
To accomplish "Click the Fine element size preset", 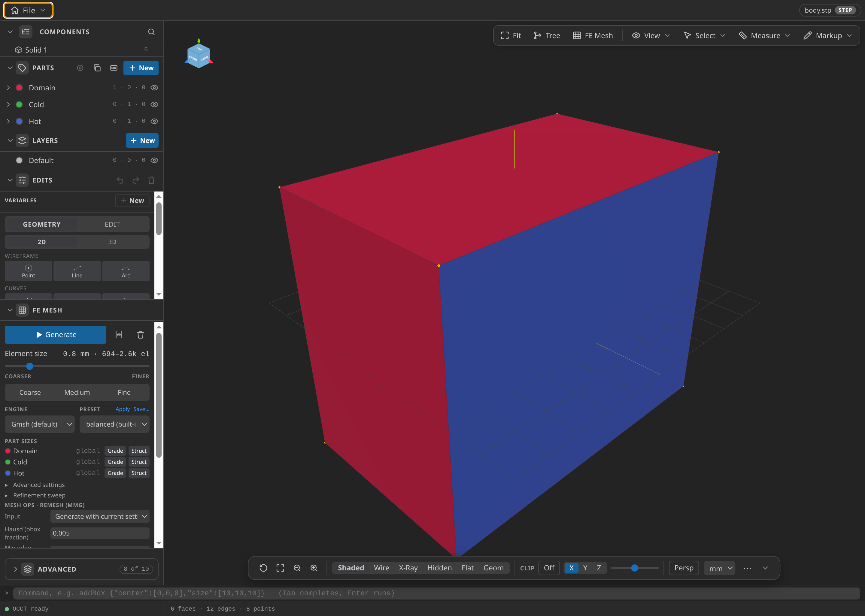I will (x=124, y=393).
